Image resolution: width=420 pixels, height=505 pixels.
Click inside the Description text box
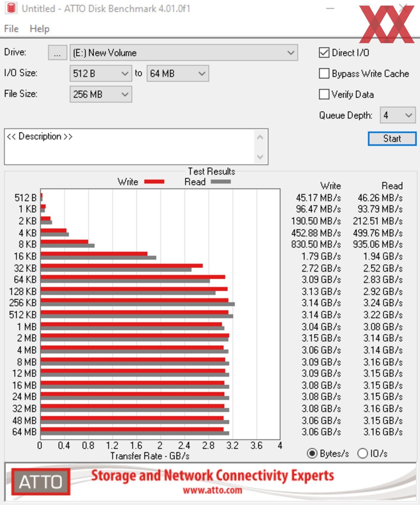(x=129, y=147)
